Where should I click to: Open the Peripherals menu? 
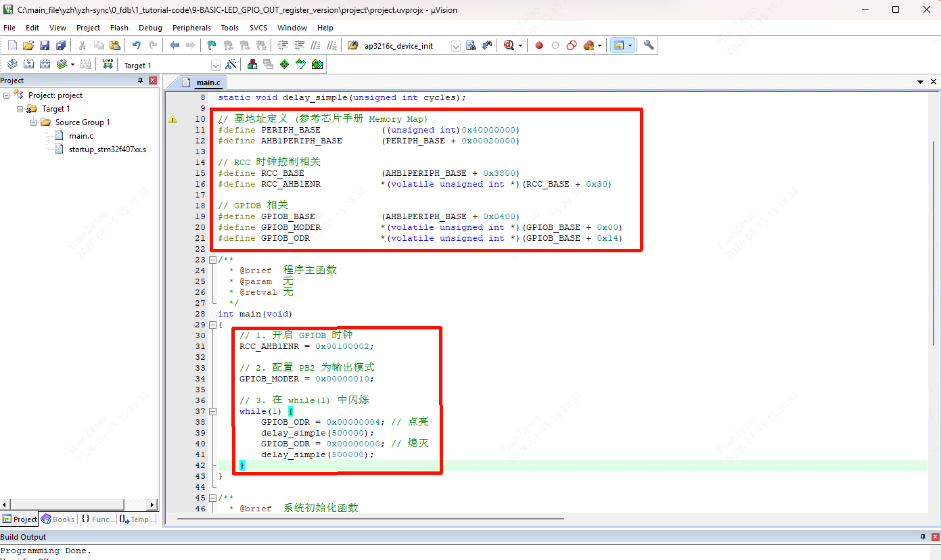click(x=191, y=28)
